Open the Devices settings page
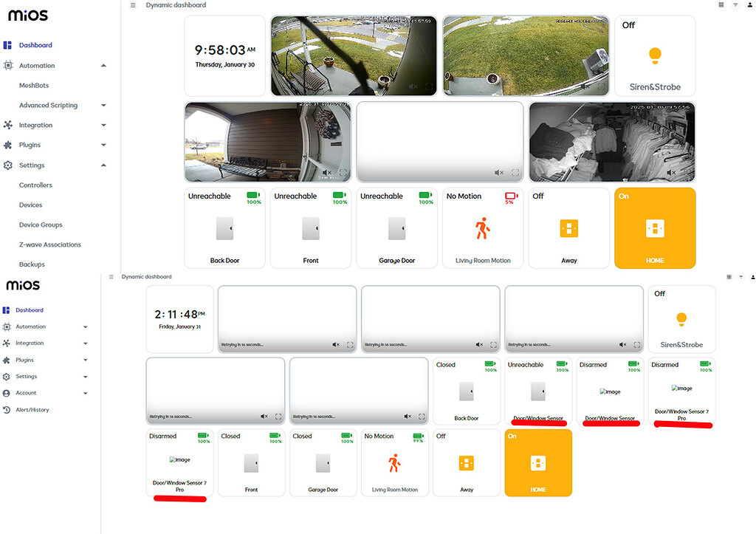This screenshot has width=756, height=534. [29, 205]
